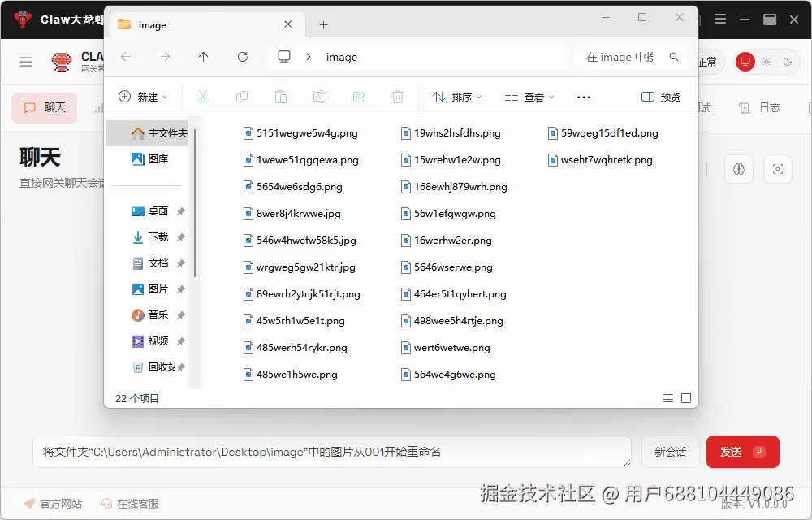This screenshot has width=812, height=520.
Task: Open the 查看 view menu
Action: coord(528,97)
